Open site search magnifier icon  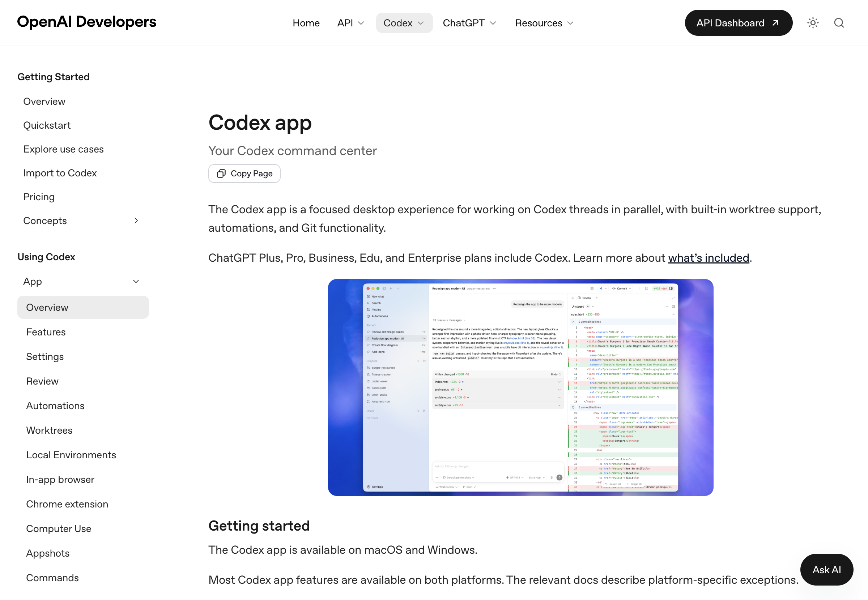839,23
